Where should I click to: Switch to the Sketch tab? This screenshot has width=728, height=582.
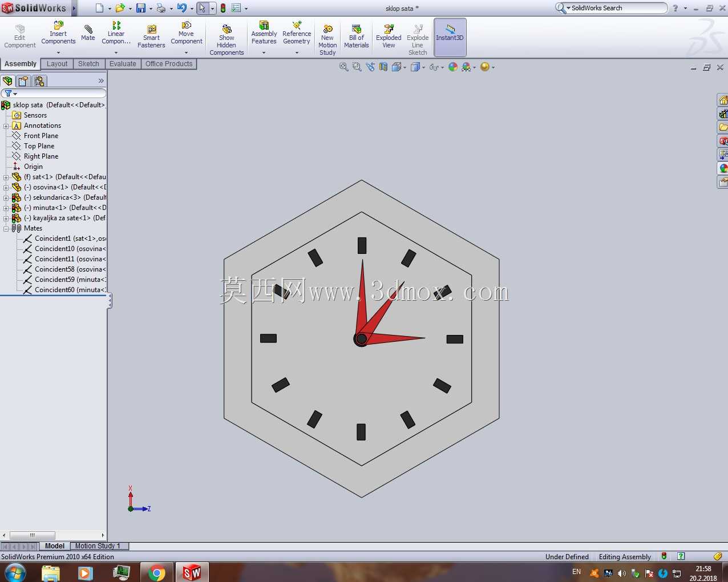88,64
